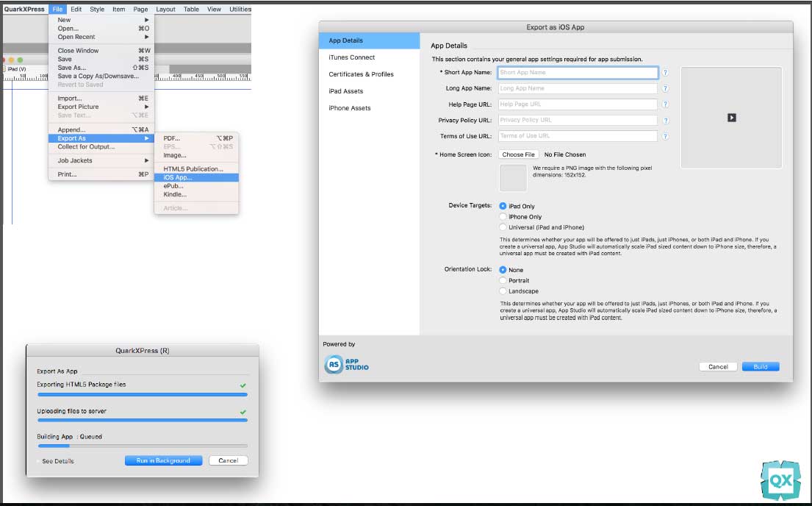Click the Uploading files to server progress bar
This screenshot has height=506, width=812.
(x=143, y=420)
